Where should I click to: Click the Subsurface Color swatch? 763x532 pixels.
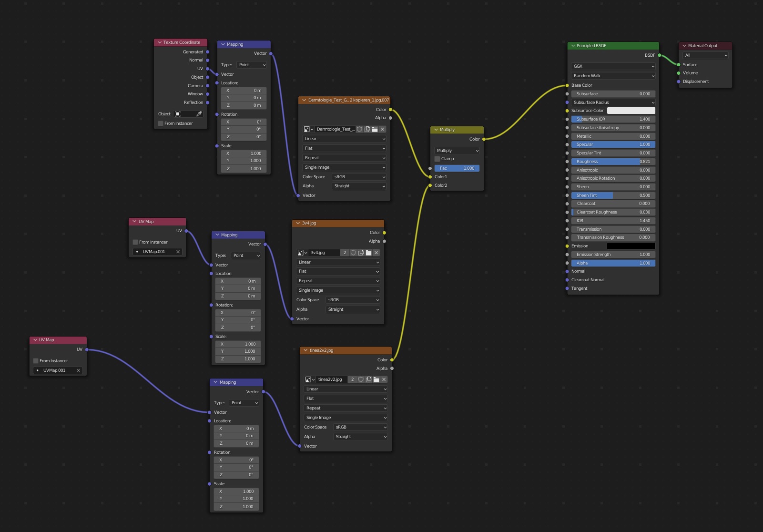point(631,111)
